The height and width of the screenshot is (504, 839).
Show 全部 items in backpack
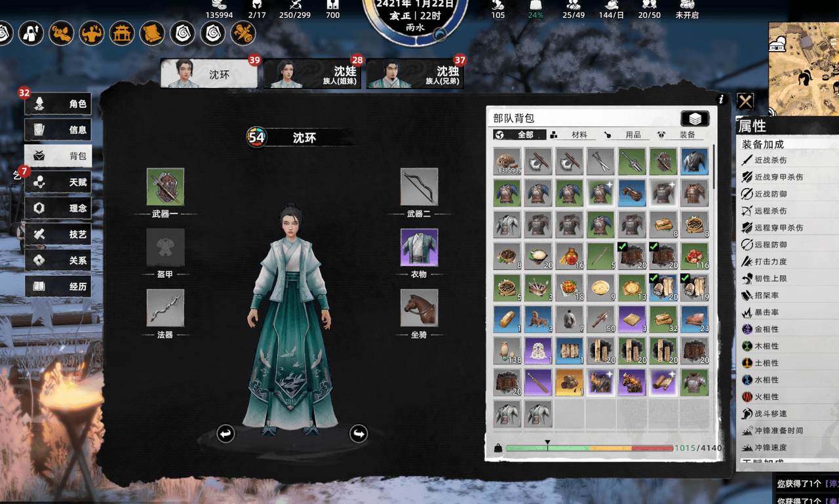pyautogui.click(x=518, y=135)
